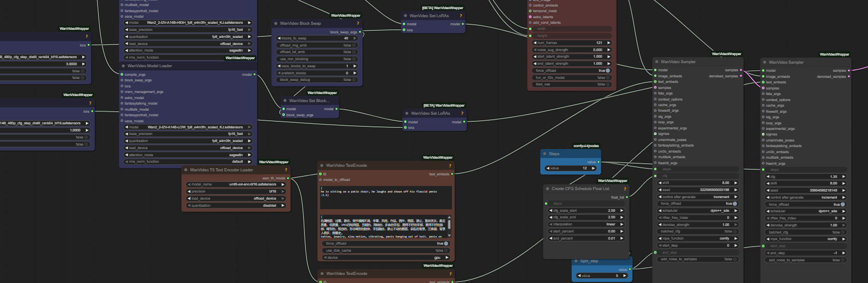Decrease vace_blocks_to_swap with left arrow
The height and width of the screenshot is (283, 868).
tap(279, 66)
